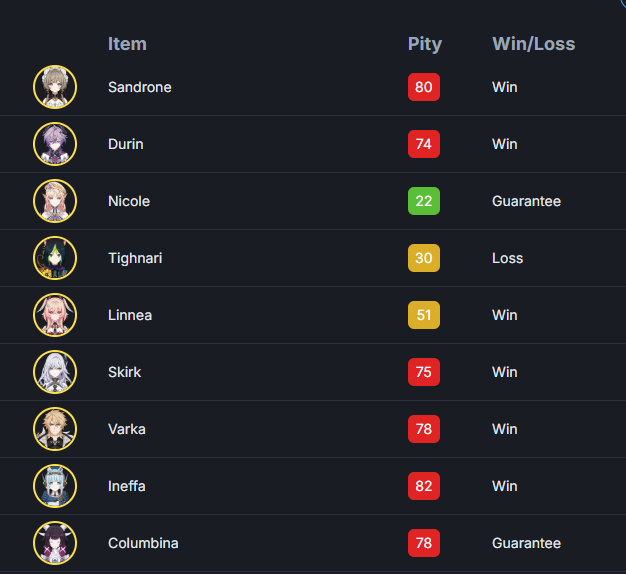This screenshot has height=574, width=626.
Task: Click Guarantee result in Nicole's row
Action: tap(527, 201)
